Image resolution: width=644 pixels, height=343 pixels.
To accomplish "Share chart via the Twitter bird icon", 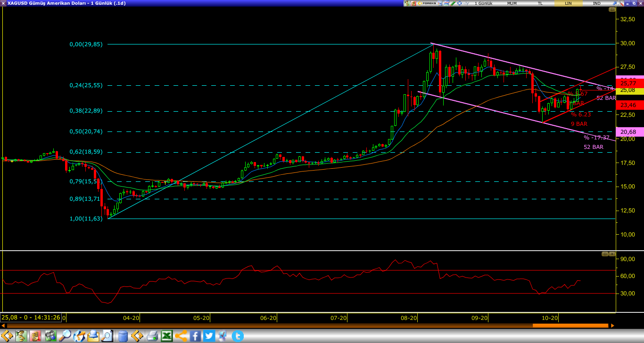I will coord(209,336).
